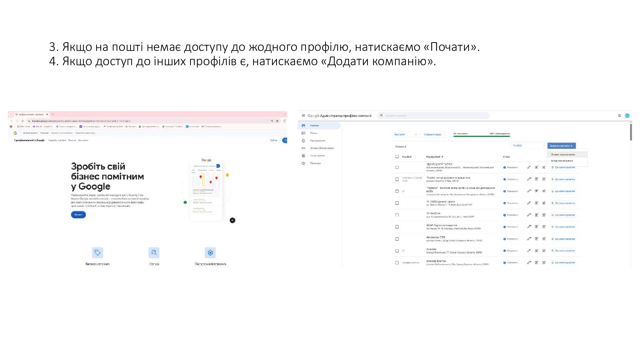Close the browser tab with X

[47, 114]
